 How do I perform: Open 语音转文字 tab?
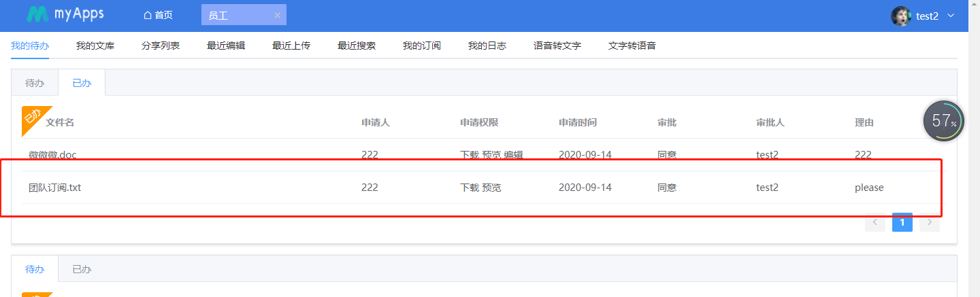[557, 46]
